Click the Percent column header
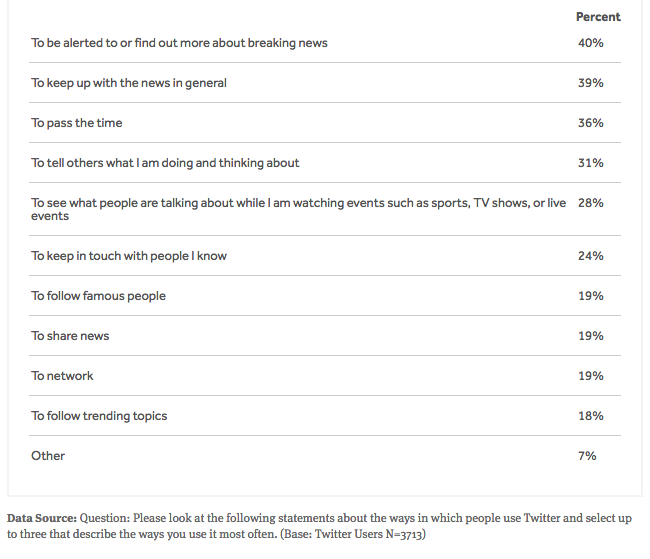Screen dimensions: 650x559 [x=598, y=17]
